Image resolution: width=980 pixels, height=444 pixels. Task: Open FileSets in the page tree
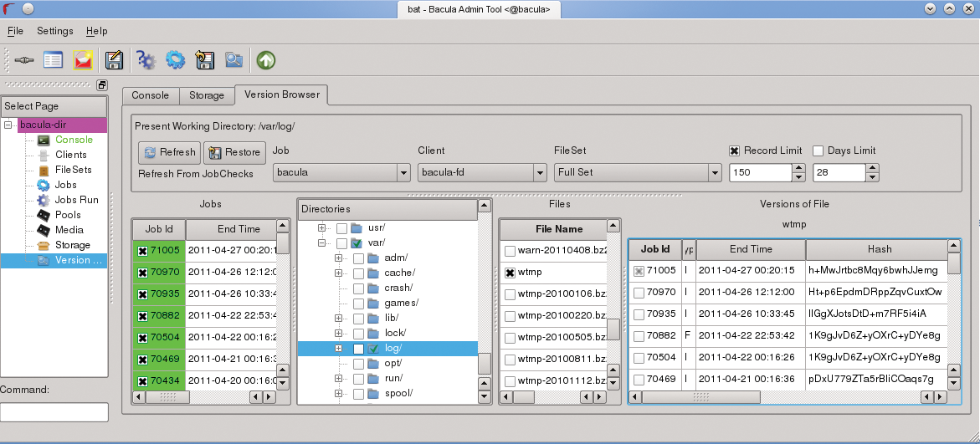coord(73,170)
